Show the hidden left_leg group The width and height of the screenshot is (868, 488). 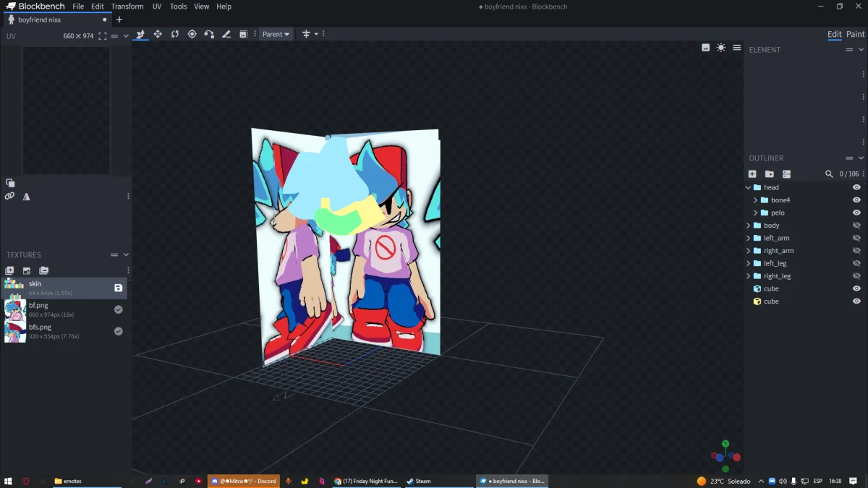pyautogui.click(x=856, y=263)
